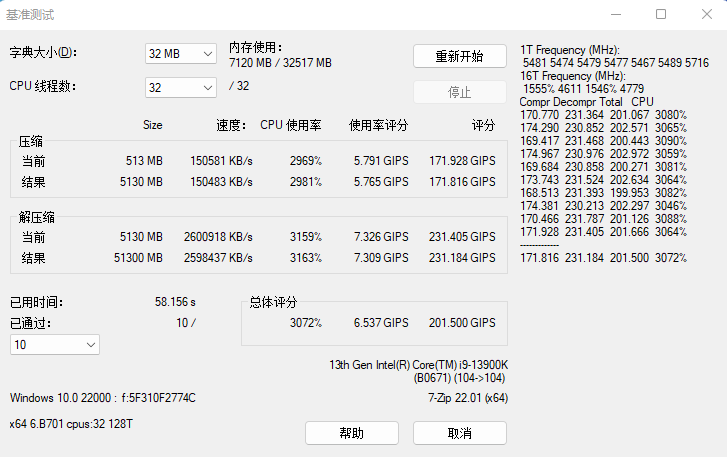Cancel the benchmark via 取消 button
This screenshot has width=727, height=457.
point(459,433)
